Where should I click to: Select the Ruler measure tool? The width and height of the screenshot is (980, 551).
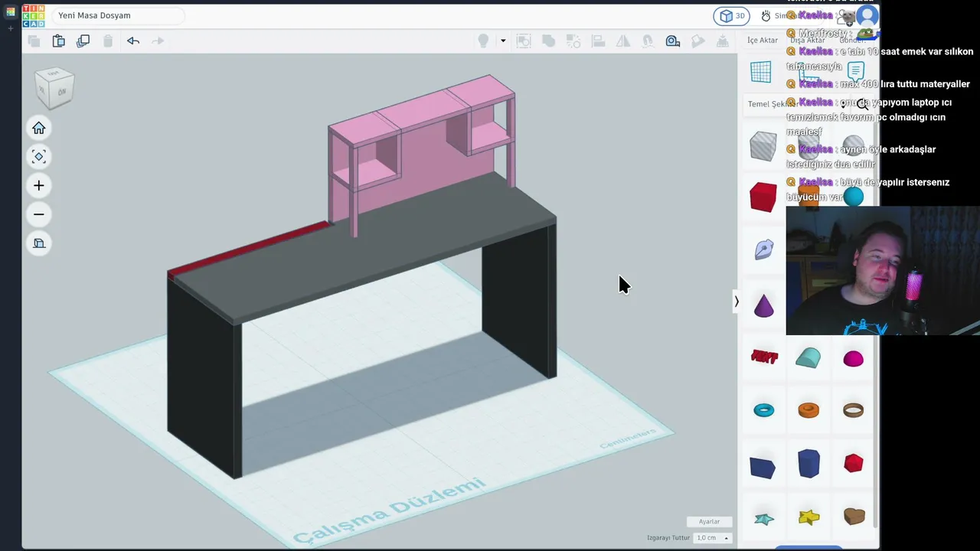673,41
